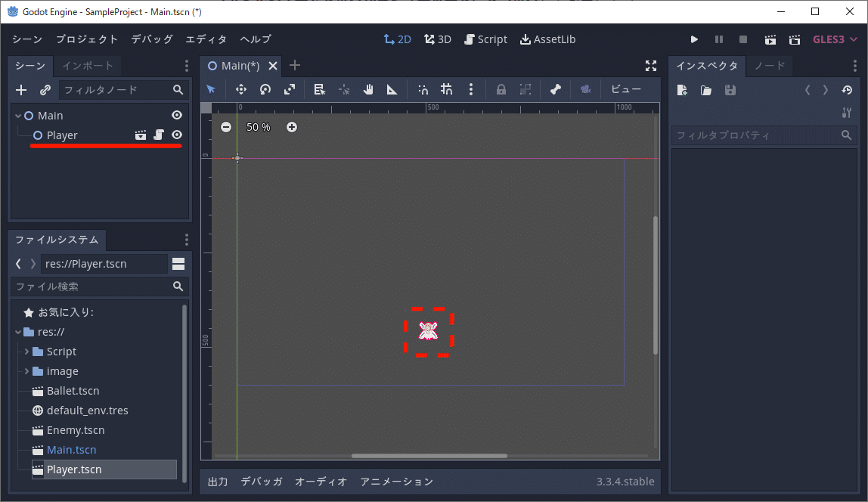Select default_env.tres file
The image size is (868, 502).
(x=87, y=411)
